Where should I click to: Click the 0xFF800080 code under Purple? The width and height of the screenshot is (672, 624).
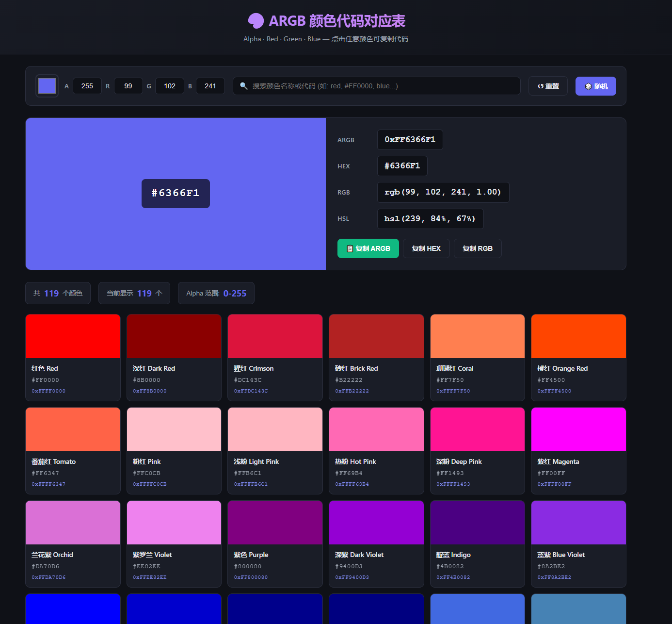pyautogui.click(x=251, y=577)
